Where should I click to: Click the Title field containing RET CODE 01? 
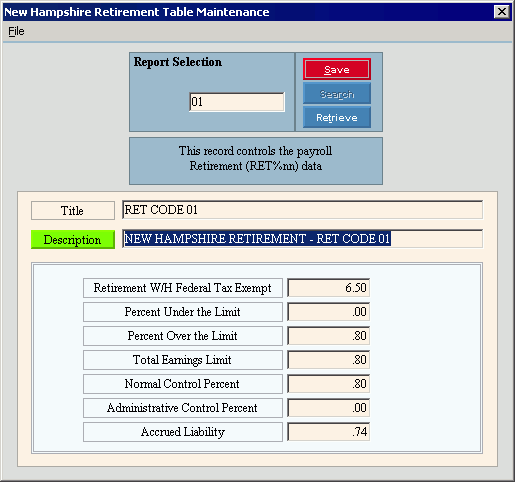pyautogui.click(x=302, y=210)
